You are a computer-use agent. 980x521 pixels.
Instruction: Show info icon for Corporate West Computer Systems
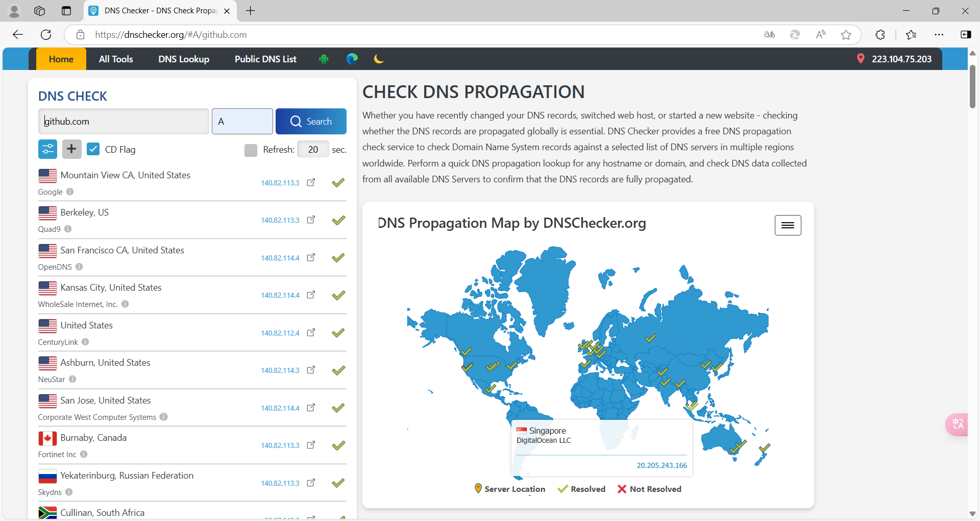(163, 417)
